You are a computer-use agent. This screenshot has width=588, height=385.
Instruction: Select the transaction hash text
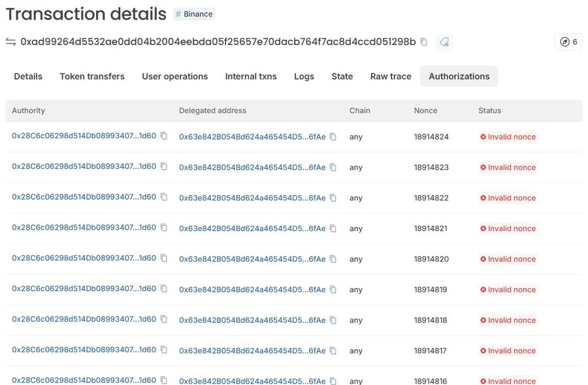[x=218, y=42]
